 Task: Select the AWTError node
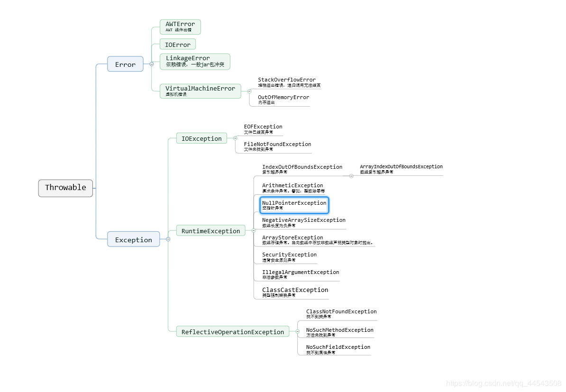click(x=180, y=27)
